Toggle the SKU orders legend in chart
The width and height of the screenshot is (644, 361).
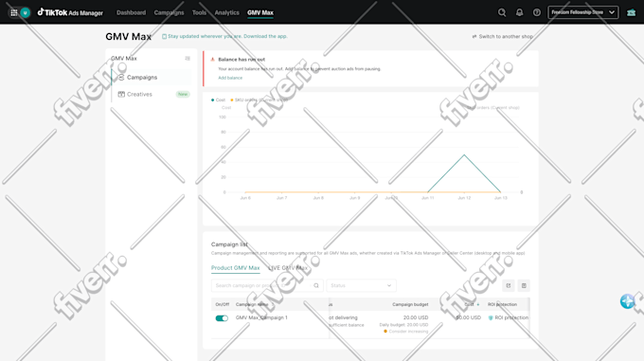click(259, 99)
